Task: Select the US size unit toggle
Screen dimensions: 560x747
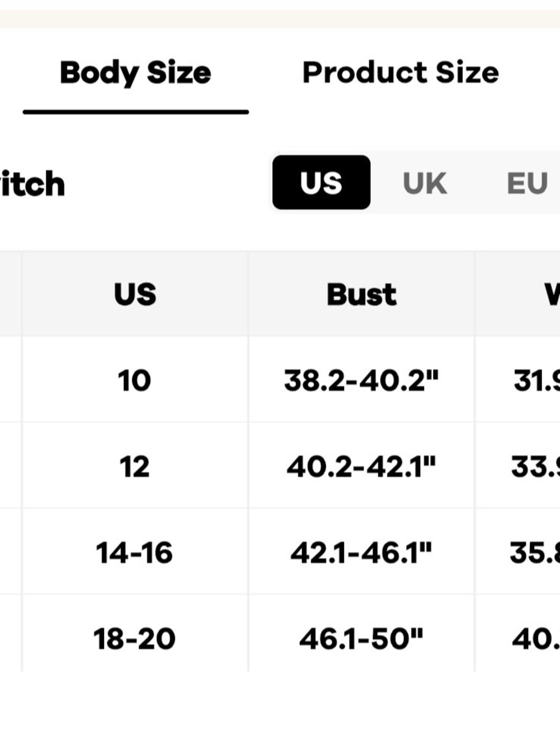Action: coord(321,183)
